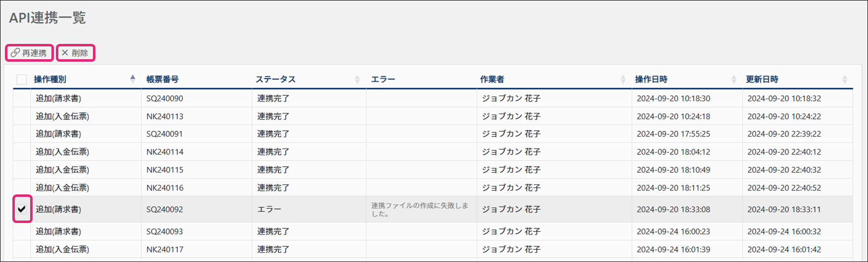Check the NK240117 row checkbox
868x262 pixels.
(x=22, y=249)
